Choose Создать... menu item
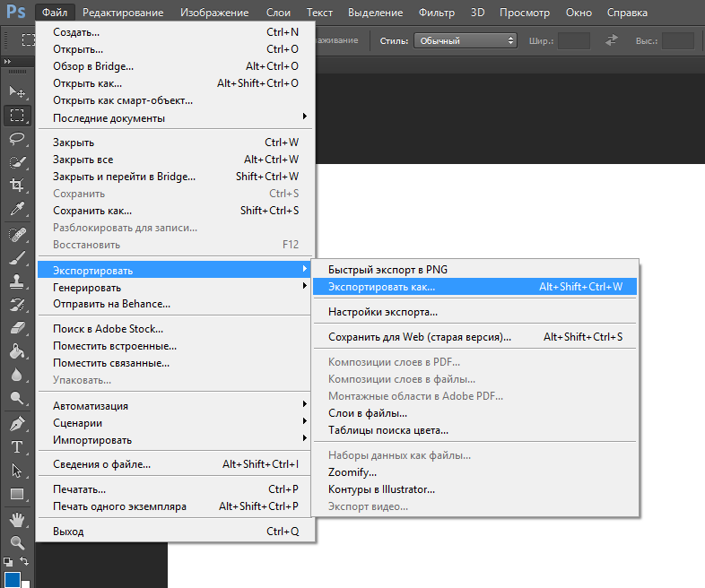Image resolution: width=705 pixels, height=588 pixels. tap(175, 32)
